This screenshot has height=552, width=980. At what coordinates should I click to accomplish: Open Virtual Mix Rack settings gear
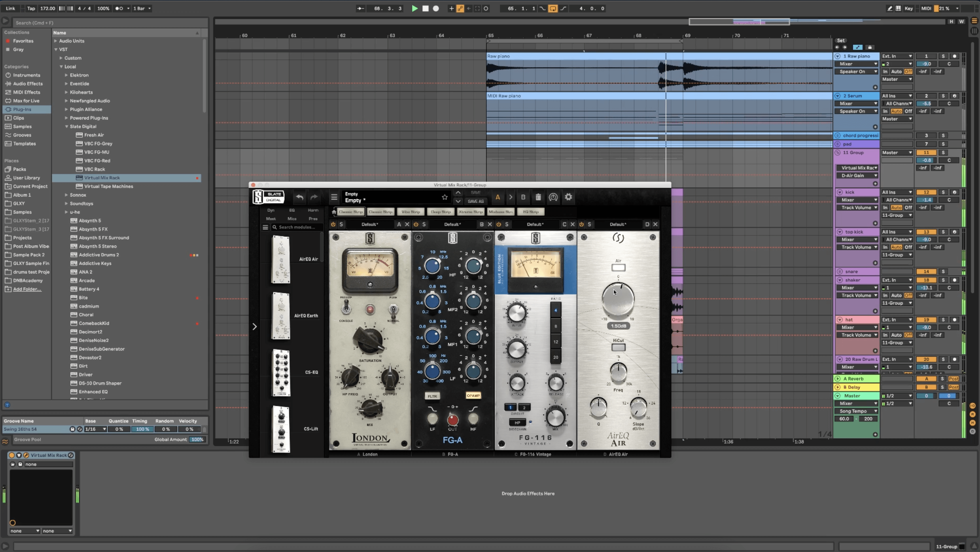coord(568,197)
